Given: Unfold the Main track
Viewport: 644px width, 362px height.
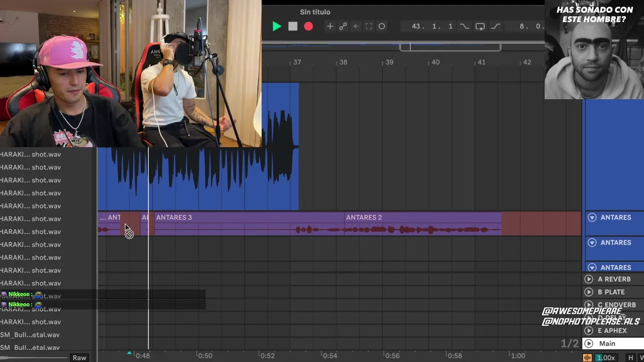Looking at the screenshot, I should pyautogui.click(x=589, y=344).
